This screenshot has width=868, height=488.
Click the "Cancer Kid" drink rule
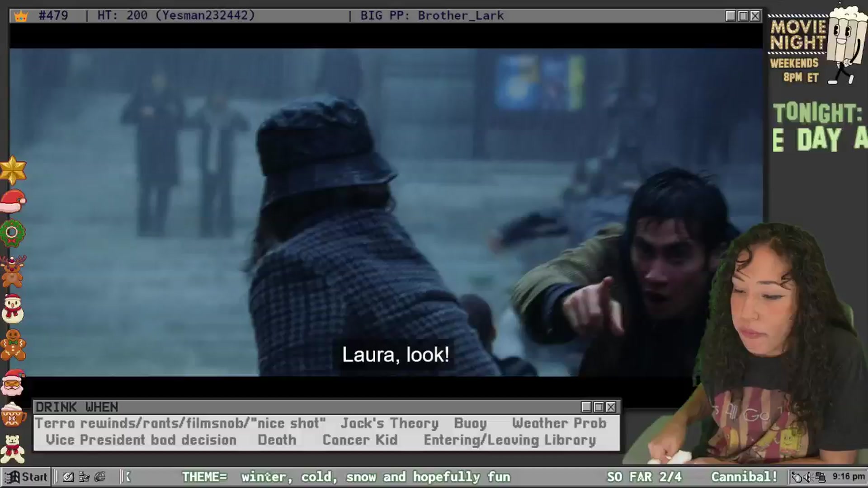(360, 440)
